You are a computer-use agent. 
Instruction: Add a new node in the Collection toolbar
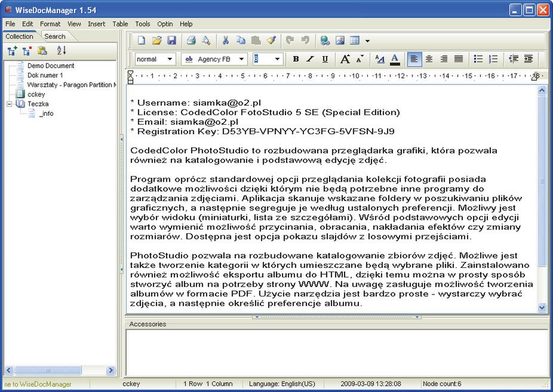tap(13, 51)
